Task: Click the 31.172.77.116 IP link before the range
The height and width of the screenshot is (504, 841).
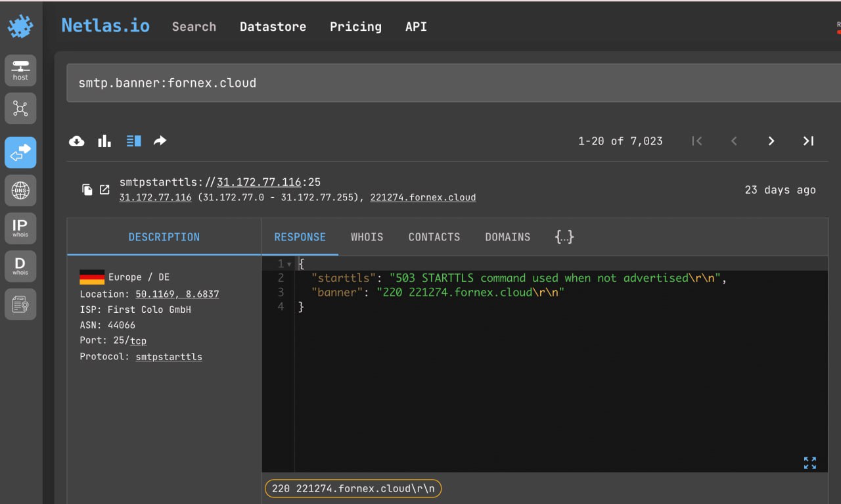Action: [x=156, y=197]
